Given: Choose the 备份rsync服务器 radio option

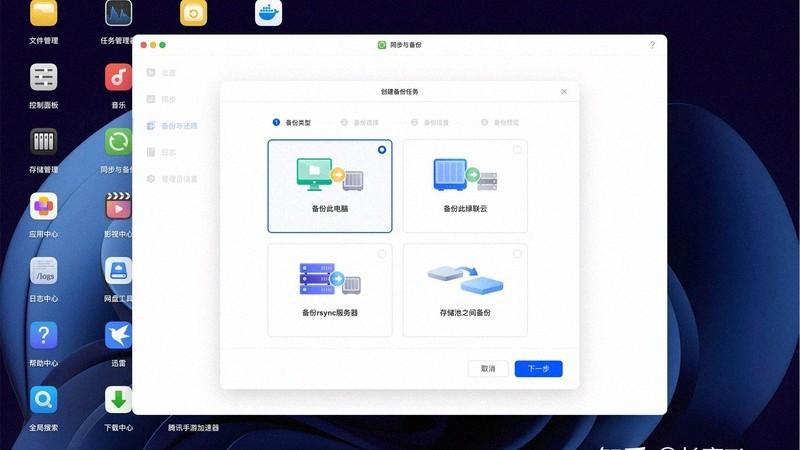Looking at the screenshot, I should [x=382, y=254].
